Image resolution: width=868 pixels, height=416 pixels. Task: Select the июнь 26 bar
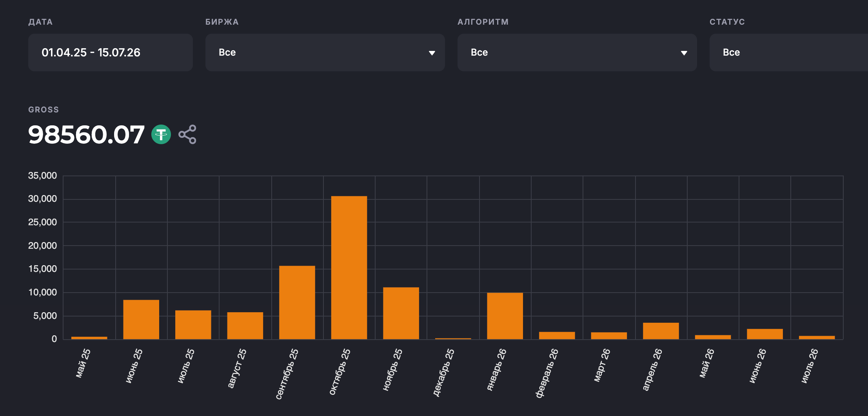click(765, 334)
